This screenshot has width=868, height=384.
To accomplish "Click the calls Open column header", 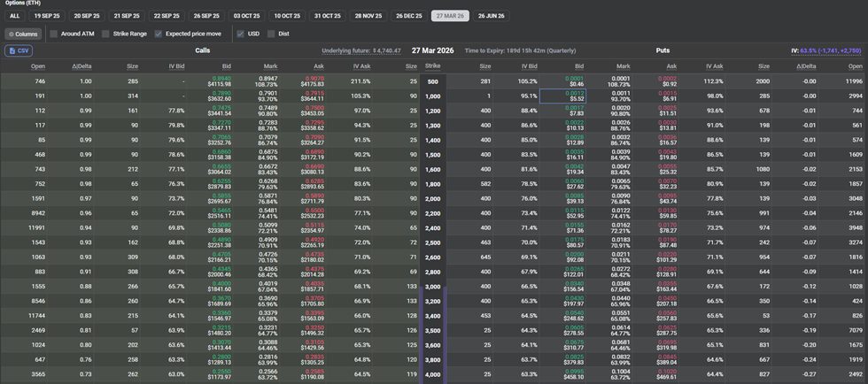I will 38,65.
